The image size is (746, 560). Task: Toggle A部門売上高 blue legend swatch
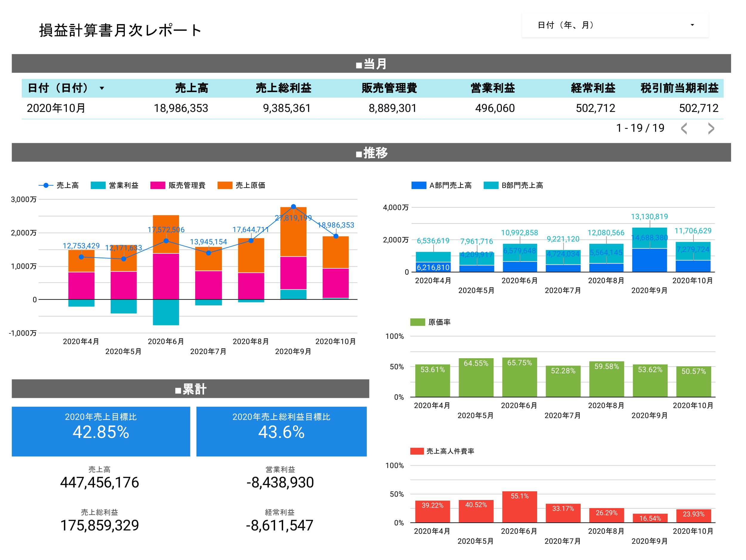419,185
